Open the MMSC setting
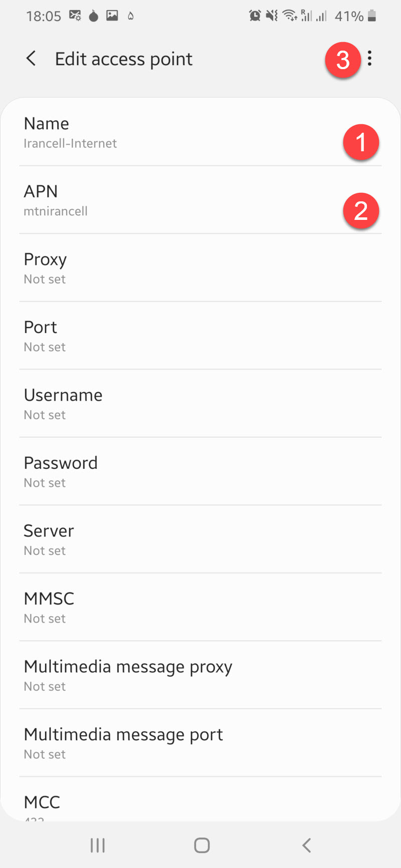This screenshot has width=401, height=868. click(200, 608)
